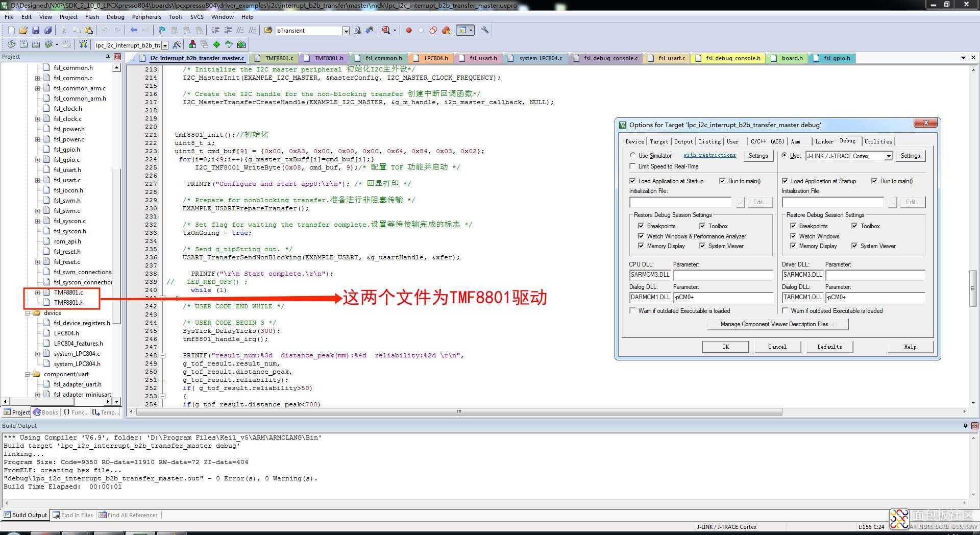Open the C/C++ (AC6) tab in Options dialog
980x535 pixels.
coord(767,141)
